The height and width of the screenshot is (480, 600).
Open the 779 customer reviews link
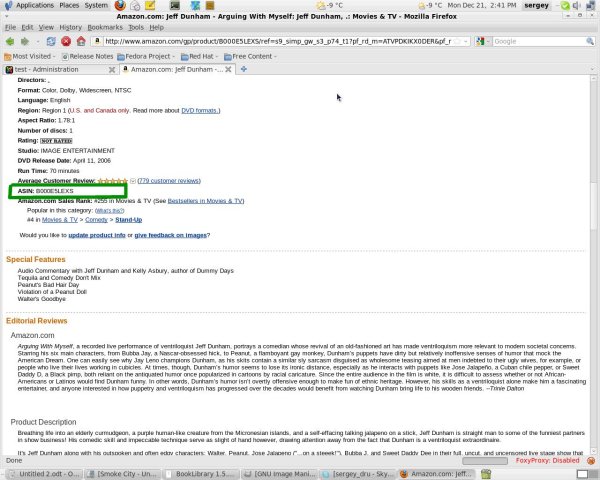(x=169, y=181)
